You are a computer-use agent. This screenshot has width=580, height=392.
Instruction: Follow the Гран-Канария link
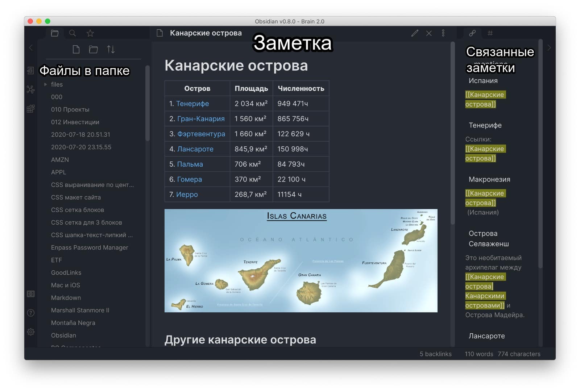[201, 119]
